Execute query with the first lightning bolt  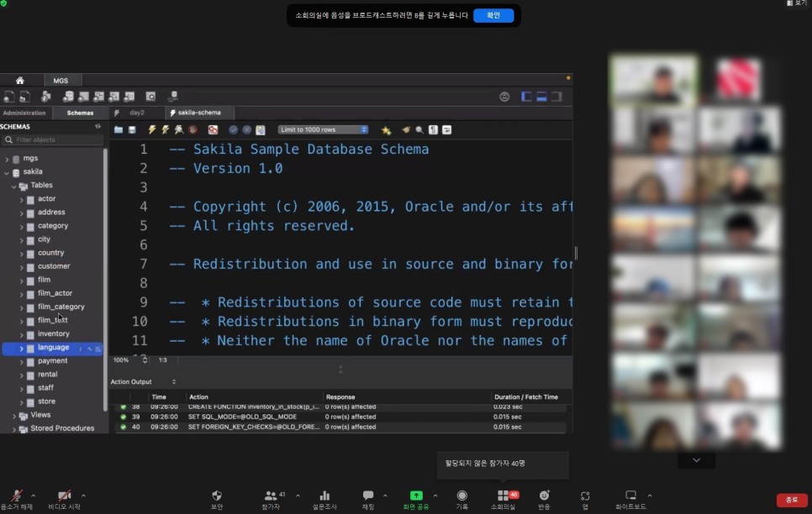[152, 130]
